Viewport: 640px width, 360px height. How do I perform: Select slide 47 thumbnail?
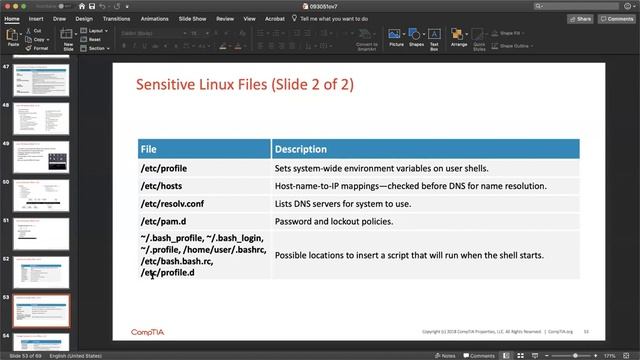click(x=41, y=80)
